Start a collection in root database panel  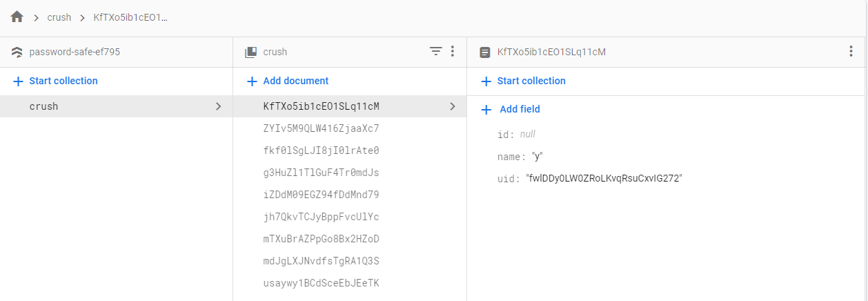56,81
